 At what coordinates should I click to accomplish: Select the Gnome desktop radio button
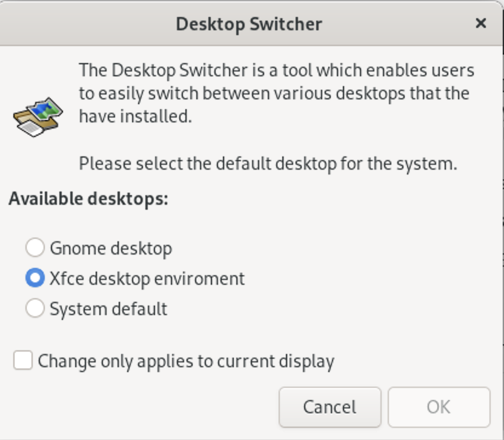coord(35,247)
